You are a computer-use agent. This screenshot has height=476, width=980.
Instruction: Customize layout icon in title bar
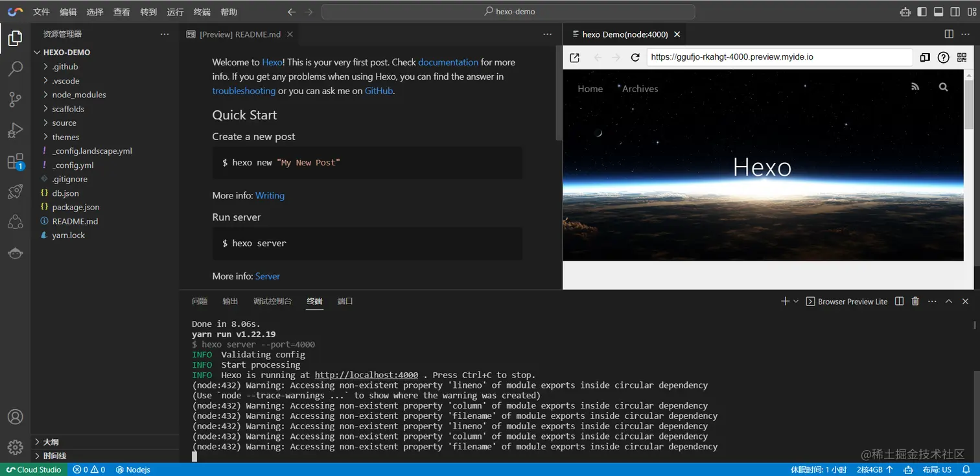point(970,12)
